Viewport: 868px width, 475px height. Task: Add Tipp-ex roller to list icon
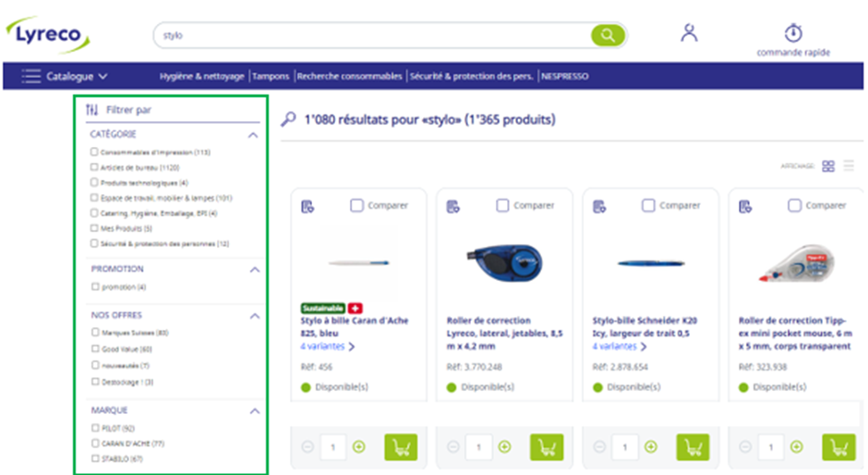click(745, 207)
